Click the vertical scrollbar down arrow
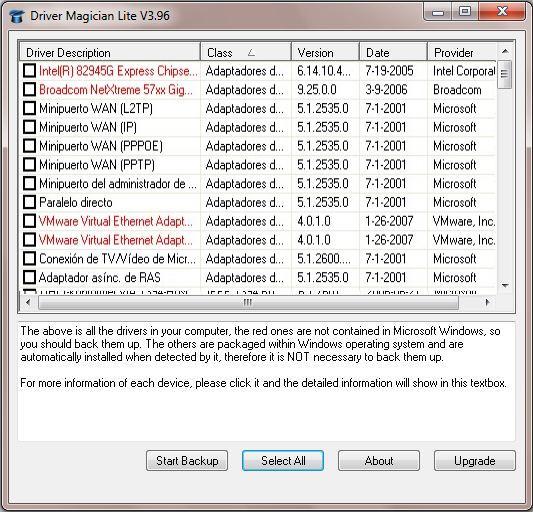 (505, 286)
